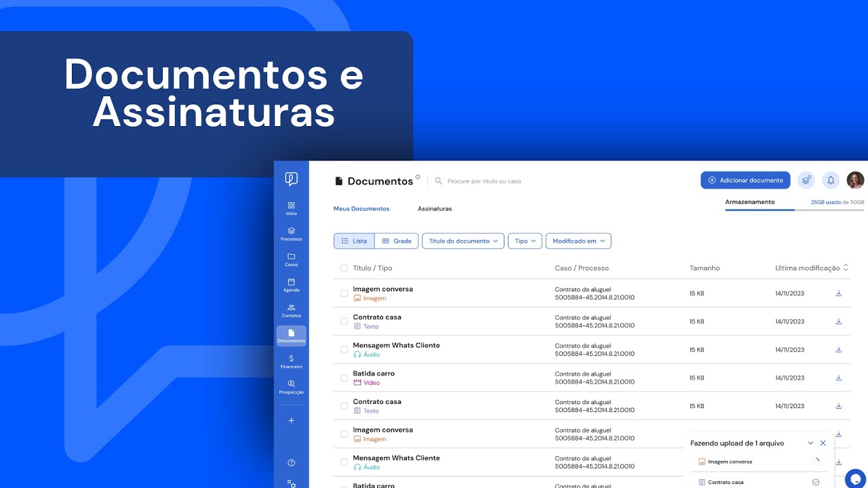Close the upload popup

coord(823,443)
